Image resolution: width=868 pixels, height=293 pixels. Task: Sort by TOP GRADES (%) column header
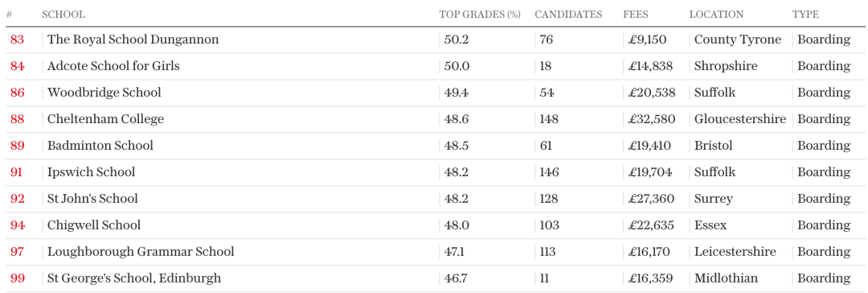point(480,14)
